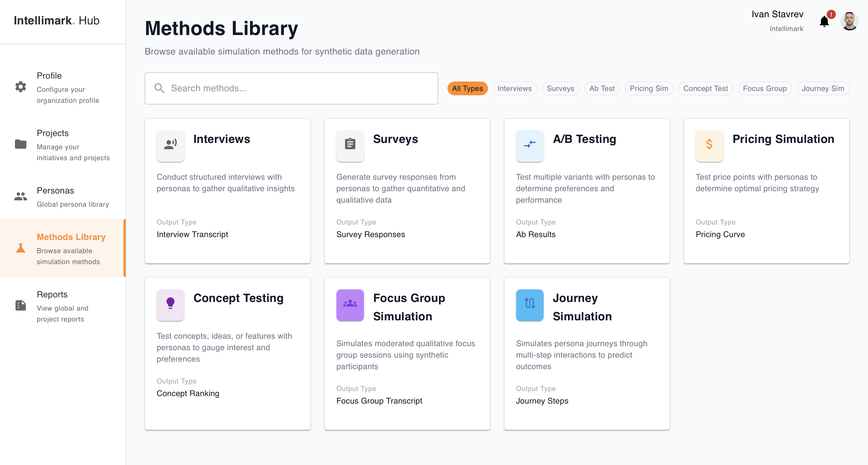The height and width of the screenshot is (465, 868).
Task: Click the Focus Group Simulation people icon
Action: 350,305
